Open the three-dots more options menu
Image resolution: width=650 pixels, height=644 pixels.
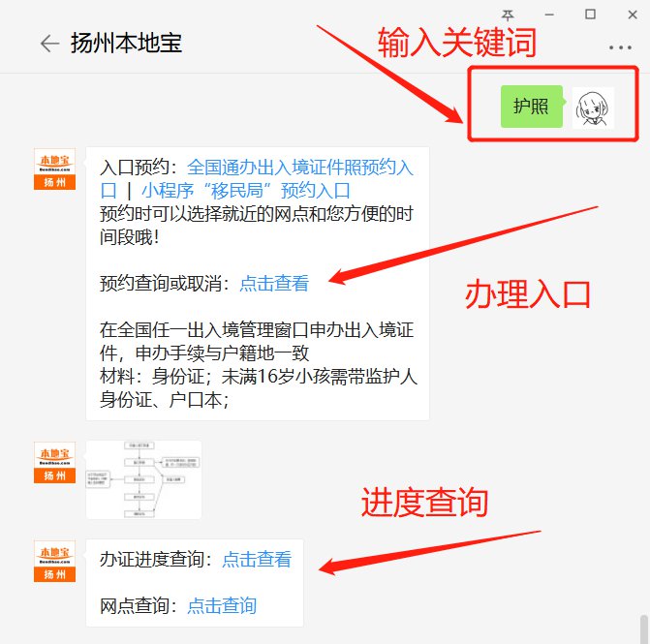point(620,47)
